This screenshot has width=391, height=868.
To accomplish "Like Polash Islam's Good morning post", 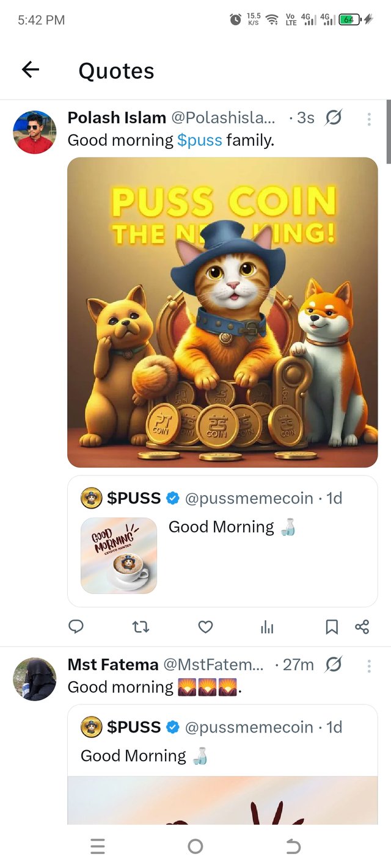I will point(206,627).
